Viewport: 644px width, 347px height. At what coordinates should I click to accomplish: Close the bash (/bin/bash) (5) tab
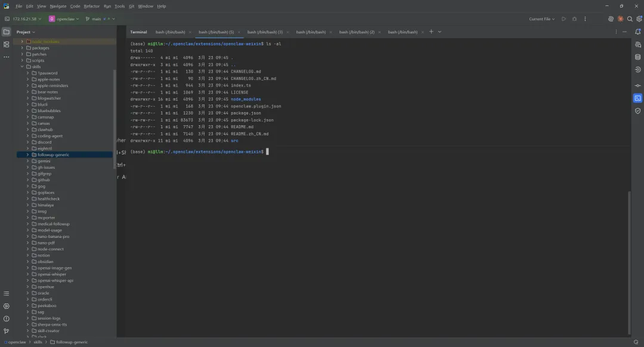239,32
